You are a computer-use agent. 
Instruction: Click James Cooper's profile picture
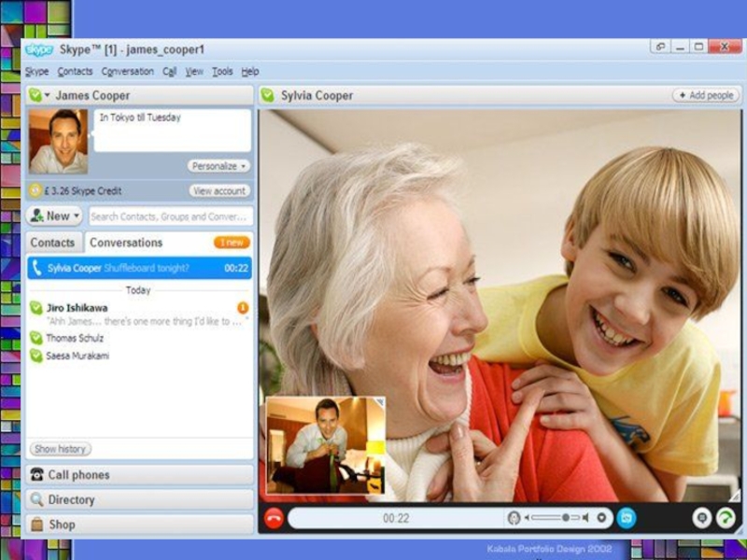[x=58, y=142]
